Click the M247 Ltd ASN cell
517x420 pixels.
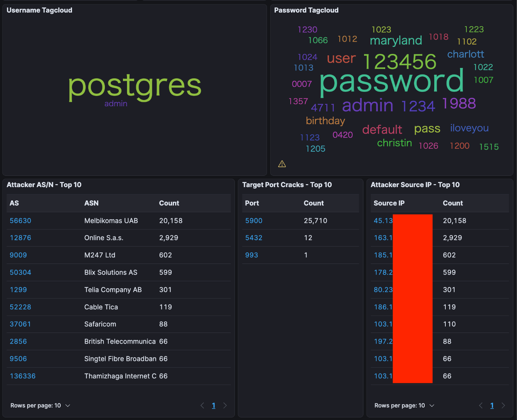click(x=100, y=255)
